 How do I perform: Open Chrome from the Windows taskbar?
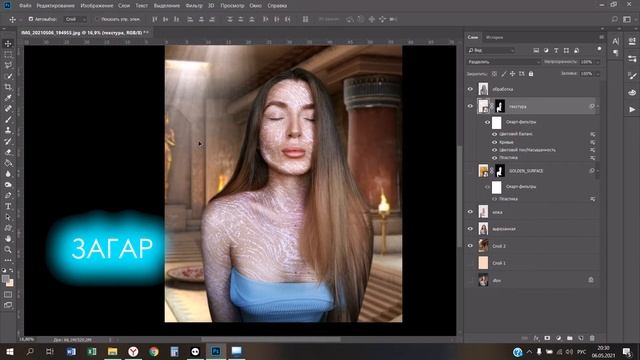(154, 351)
